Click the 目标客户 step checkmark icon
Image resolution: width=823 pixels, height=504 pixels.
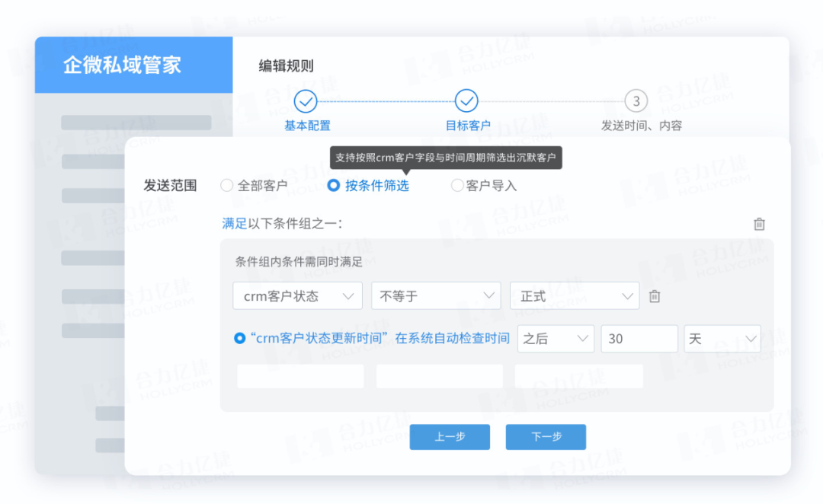466,100
